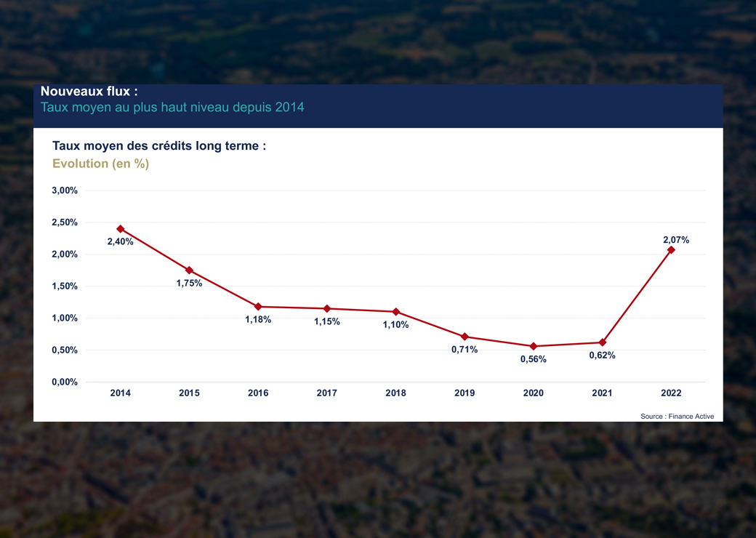Click the 2,40% data label
Image resolution: width=756 pixels, height=538 pixels.
tap(120, 241)
